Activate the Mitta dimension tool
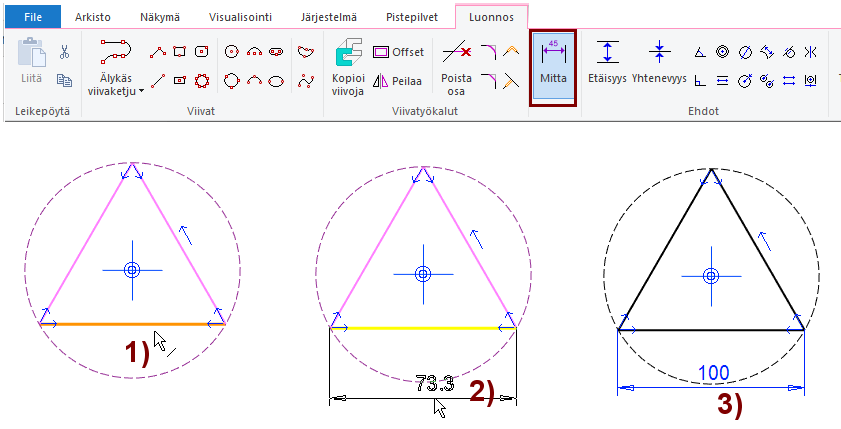The image size is (841, 429). pos(553,68)
